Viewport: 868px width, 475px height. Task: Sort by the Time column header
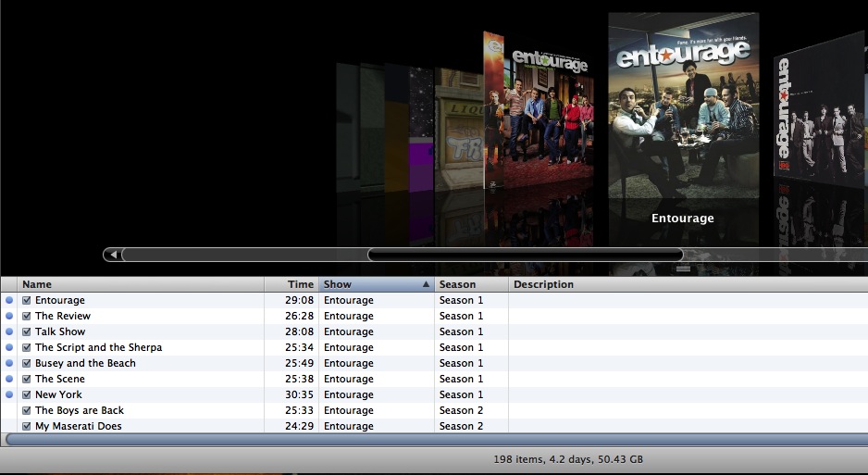[x=291, y=284]
